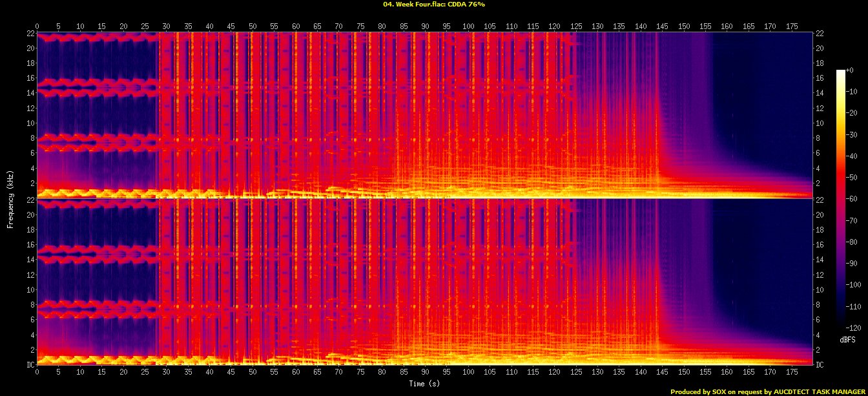
Task: Click the DC label on the lower-left frequency axis
Action: [30, 365]
